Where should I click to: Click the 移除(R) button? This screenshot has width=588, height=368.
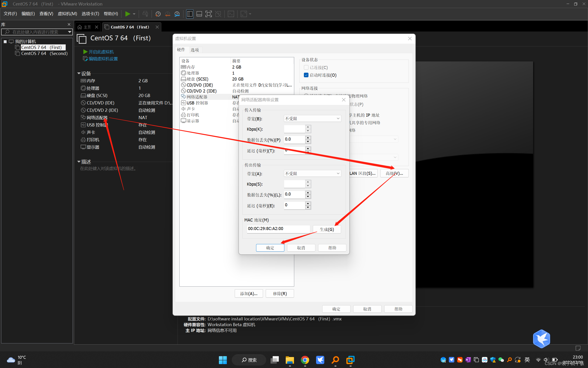(280, 293)
